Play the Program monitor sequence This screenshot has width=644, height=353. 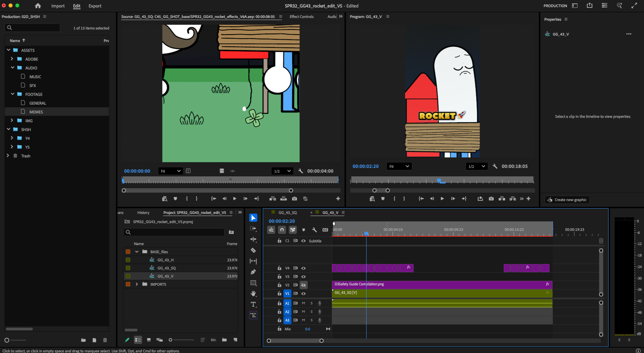click(442, 199)
